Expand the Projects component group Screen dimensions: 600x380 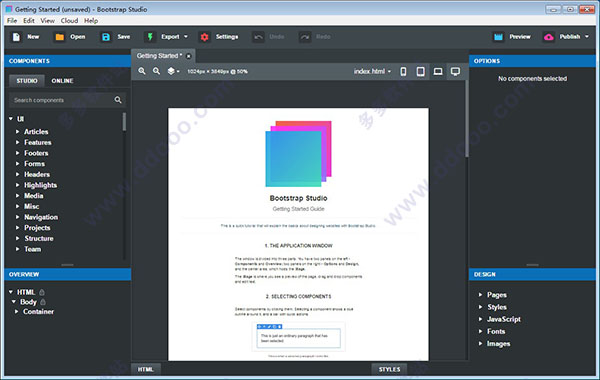[x=17, y=228]
